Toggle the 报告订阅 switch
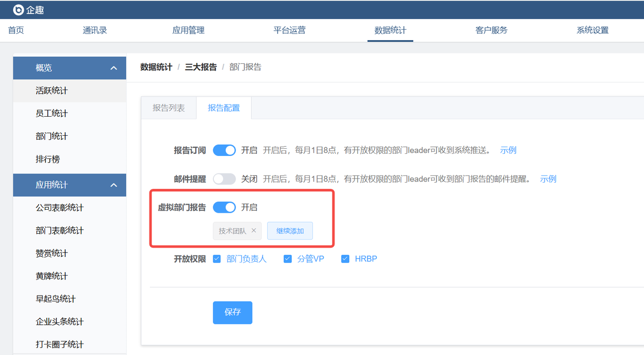This screenshot has width=644, height=355. point(224,150)
